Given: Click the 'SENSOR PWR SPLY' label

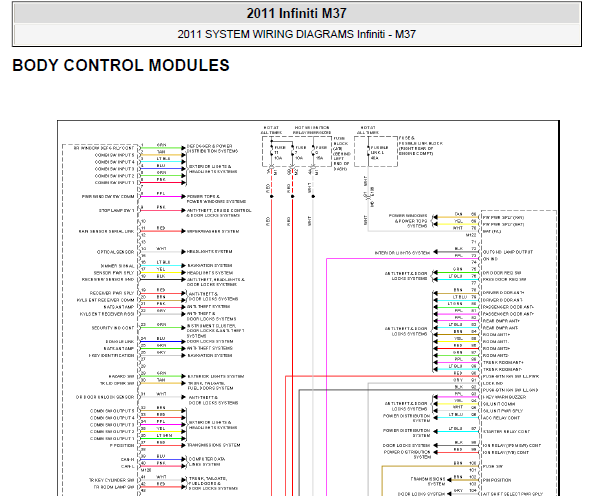Looking at the screenshot, I should [x=114, y=273].
